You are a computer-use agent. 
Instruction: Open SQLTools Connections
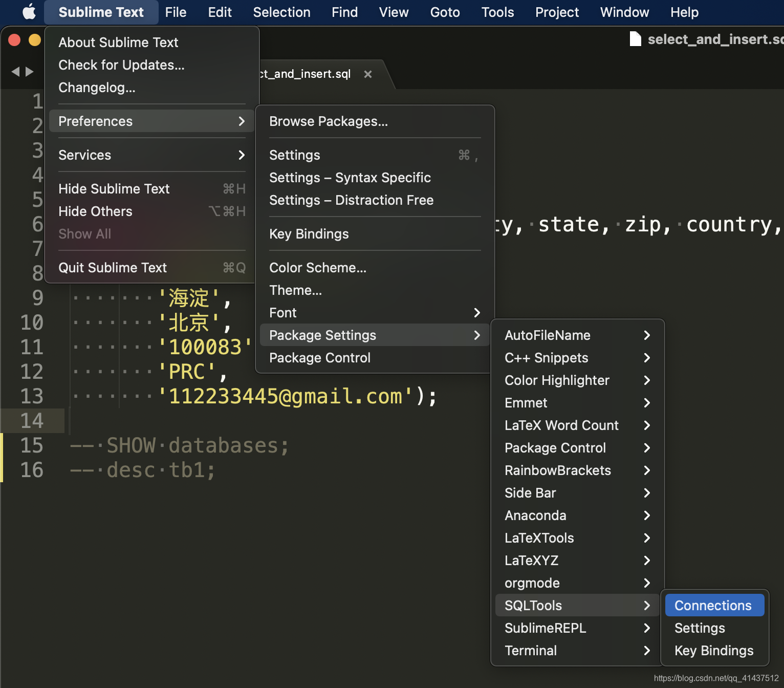click(713, 605)
